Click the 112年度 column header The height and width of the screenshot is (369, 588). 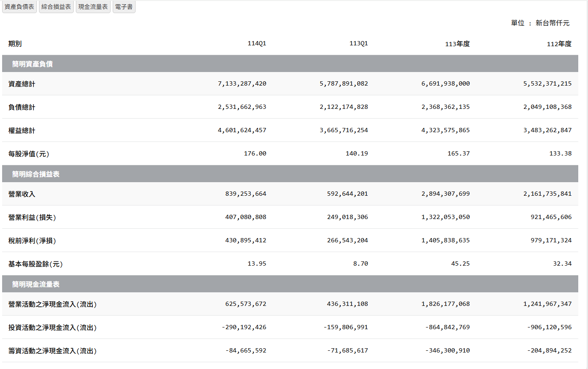[559, 44]
